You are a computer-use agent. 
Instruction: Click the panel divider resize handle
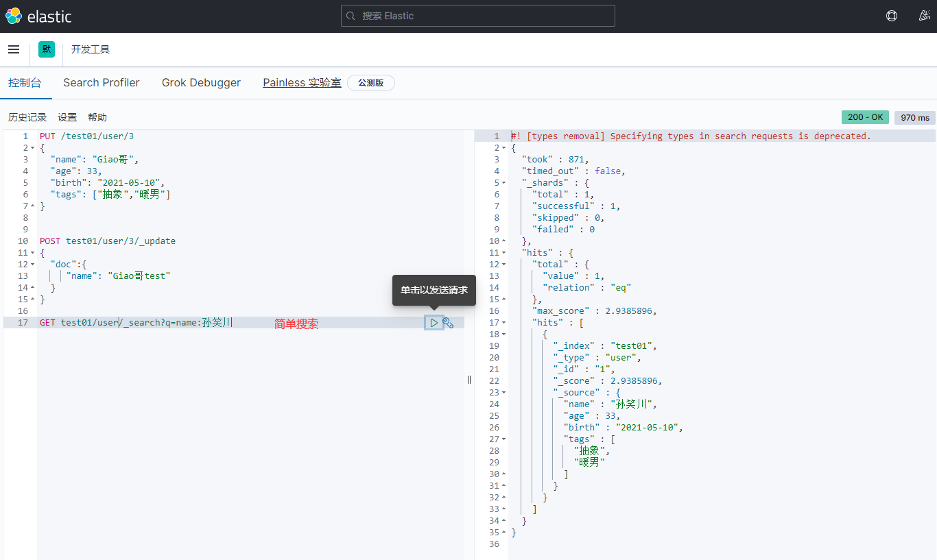[469, 379]
